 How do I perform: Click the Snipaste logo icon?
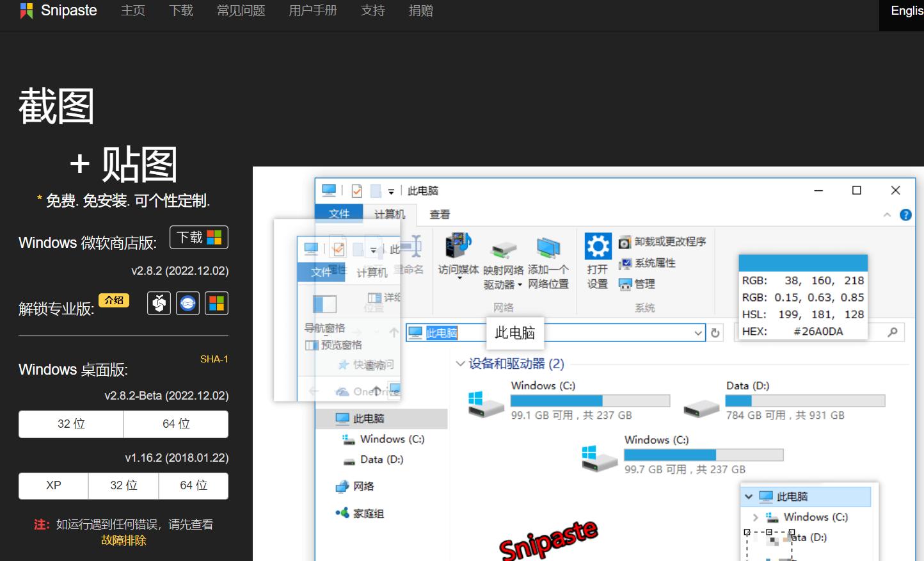[26, 11]
